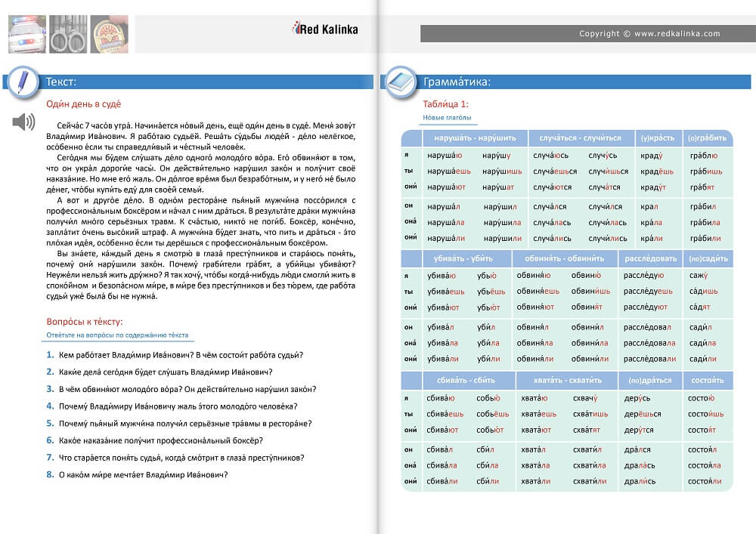756x534 pixels.
Task: Click the cell схвачу
Action: [x=585, y=398]
